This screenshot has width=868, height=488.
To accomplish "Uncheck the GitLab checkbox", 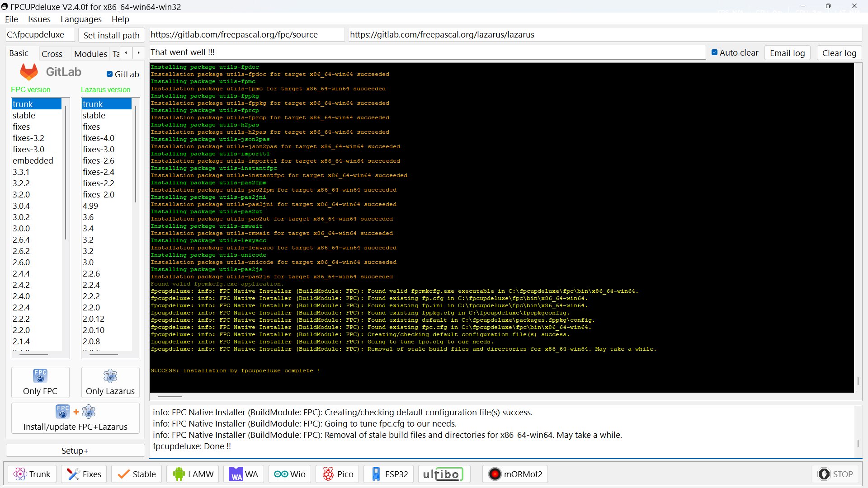I will (109, 74).
